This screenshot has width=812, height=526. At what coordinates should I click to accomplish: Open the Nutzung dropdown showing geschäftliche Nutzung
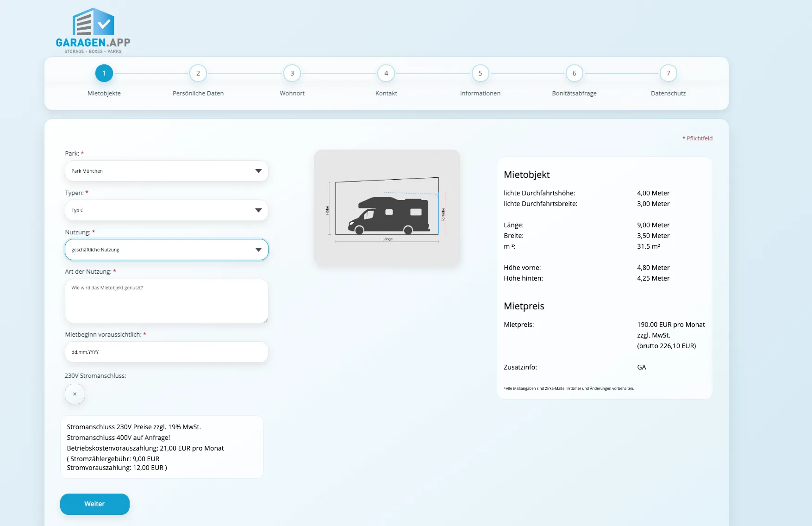pyautogui.click(x=167, y=250)
